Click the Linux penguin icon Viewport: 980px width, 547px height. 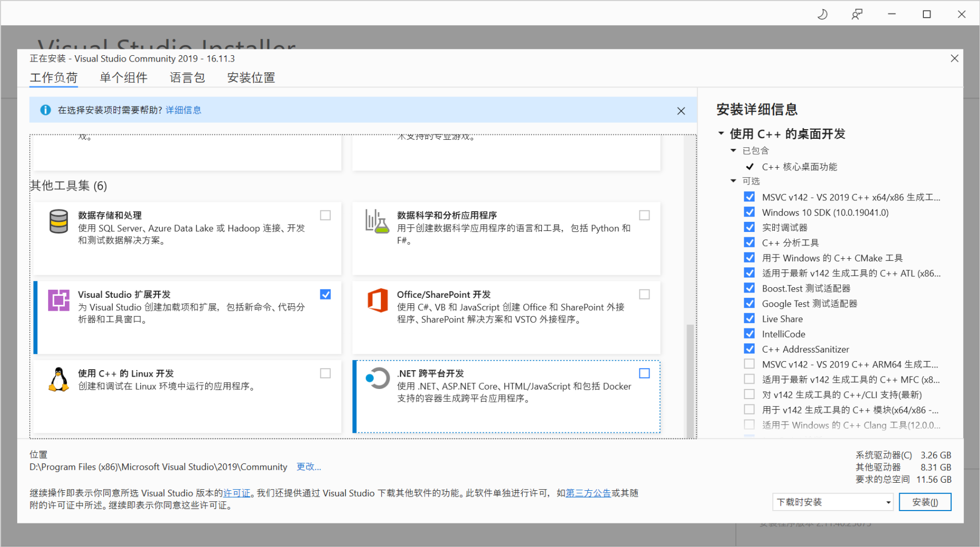(x=58, y=379)
